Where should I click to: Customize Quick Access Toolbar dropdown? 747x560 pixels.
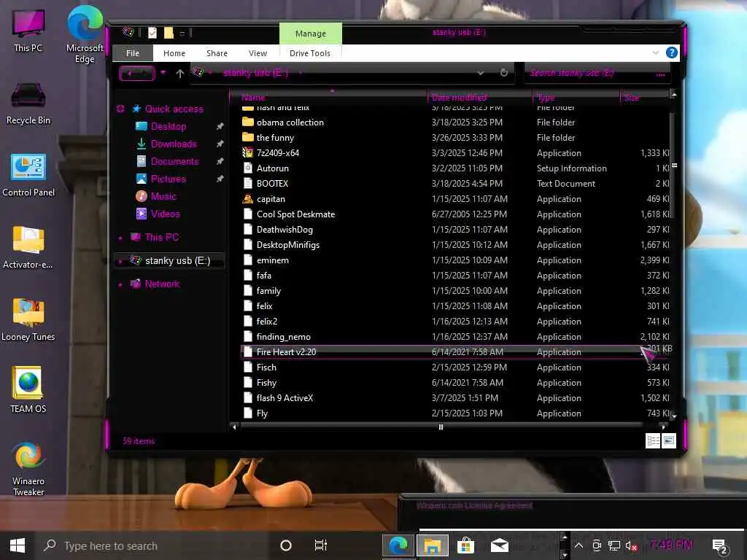(x=182, y=34)
